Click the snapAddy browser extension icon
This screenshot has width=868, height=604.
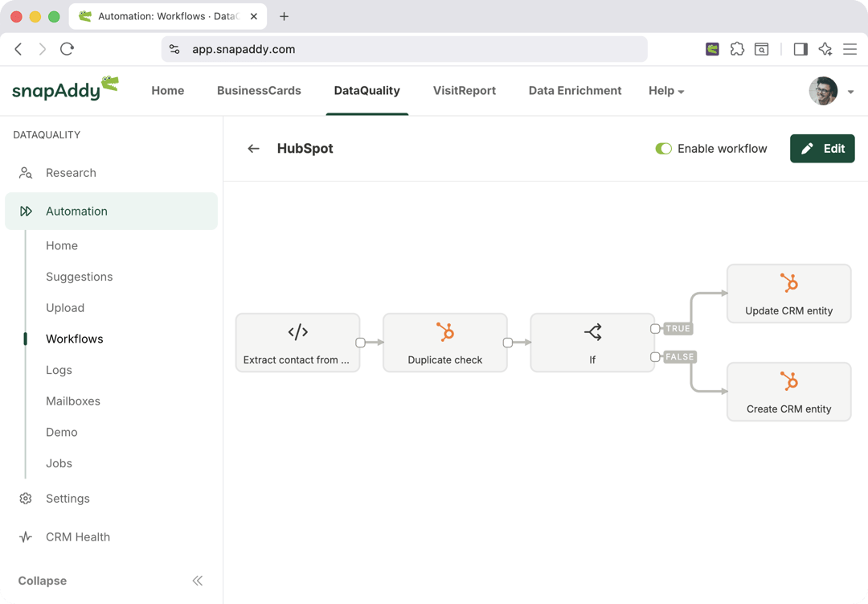712,49
